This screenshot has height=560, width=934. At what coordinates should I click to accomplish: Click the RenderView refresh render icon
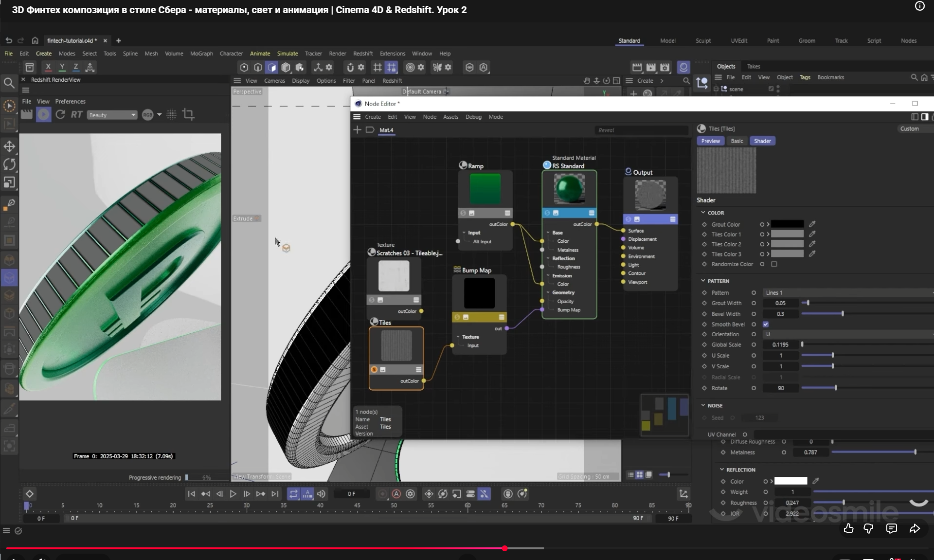(x=60, y=114)
